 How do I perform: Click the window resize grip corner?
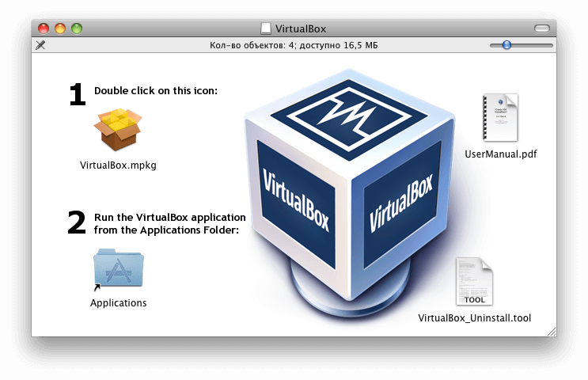pos(552,332)
